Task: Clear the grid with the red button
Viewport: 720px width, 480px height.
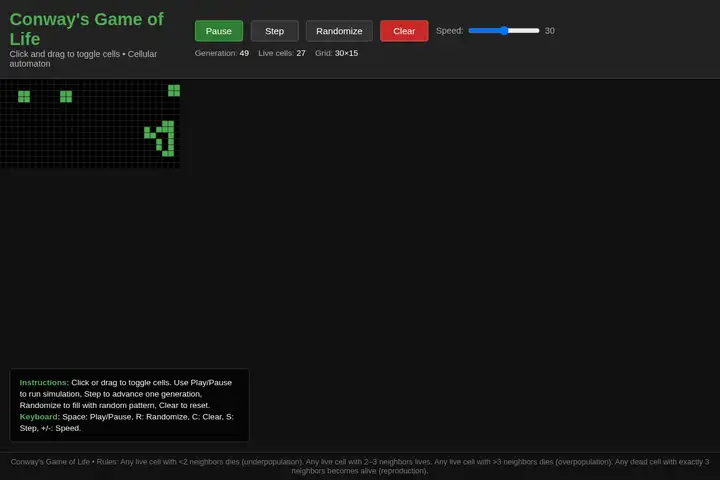Action: tap(404, 31)
